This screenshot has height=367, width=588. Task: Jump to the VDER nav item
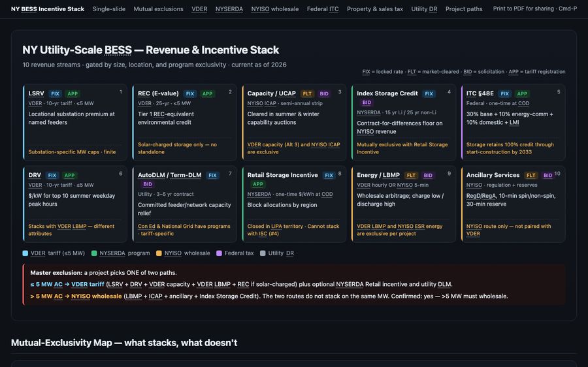pyautogui.click(x=199, y=9)
